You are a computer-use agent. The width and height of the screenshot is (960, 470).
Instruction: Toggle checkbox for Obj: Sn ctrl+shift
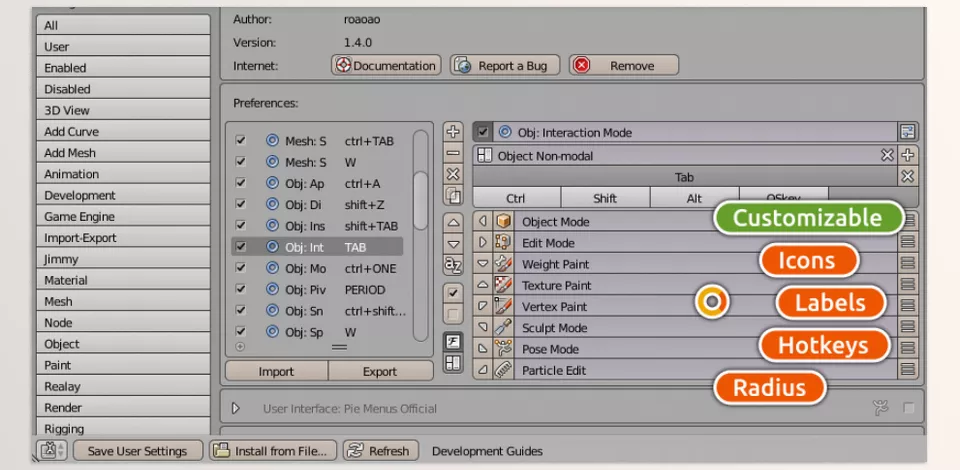(x=241, y=310)
